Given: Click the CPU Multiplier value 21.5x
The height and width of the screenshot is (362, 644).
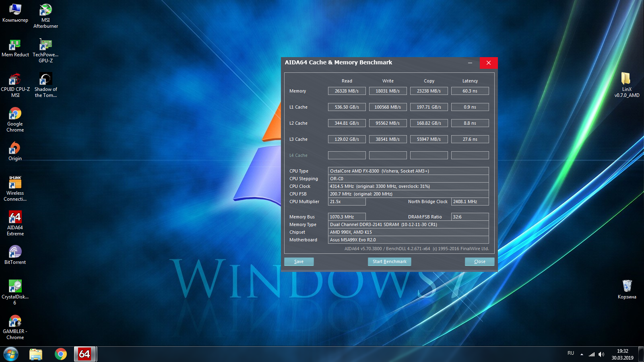Looking at the screenshot, I should [x=347, y=202].
